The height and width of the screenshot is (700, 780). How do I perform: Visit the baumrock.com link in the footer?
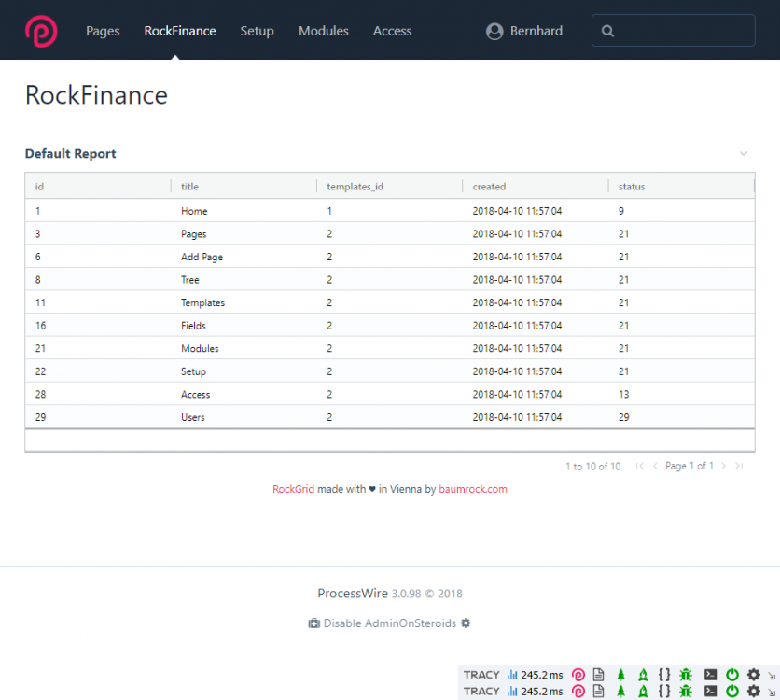pyautogui.click(x=473, y=488)
